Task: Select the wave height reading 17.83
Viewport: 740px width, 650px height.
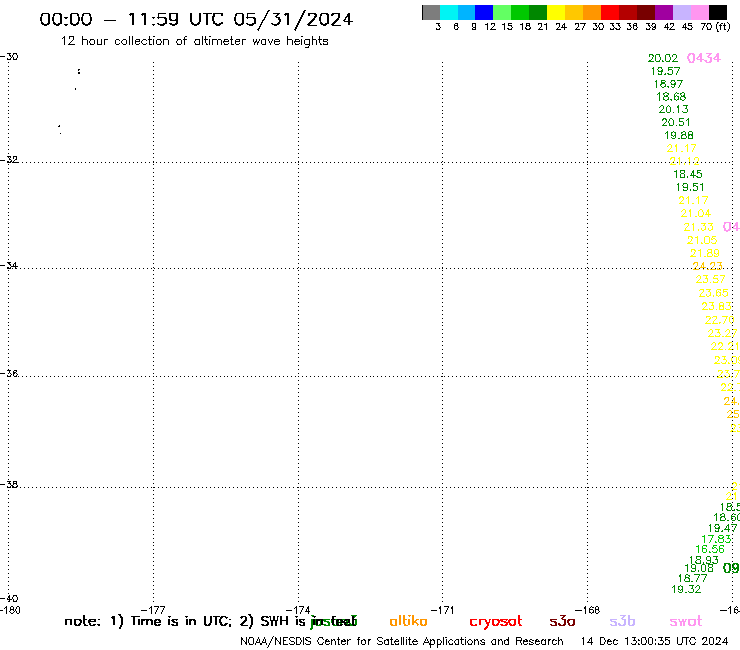Action: tap(716, 539)
